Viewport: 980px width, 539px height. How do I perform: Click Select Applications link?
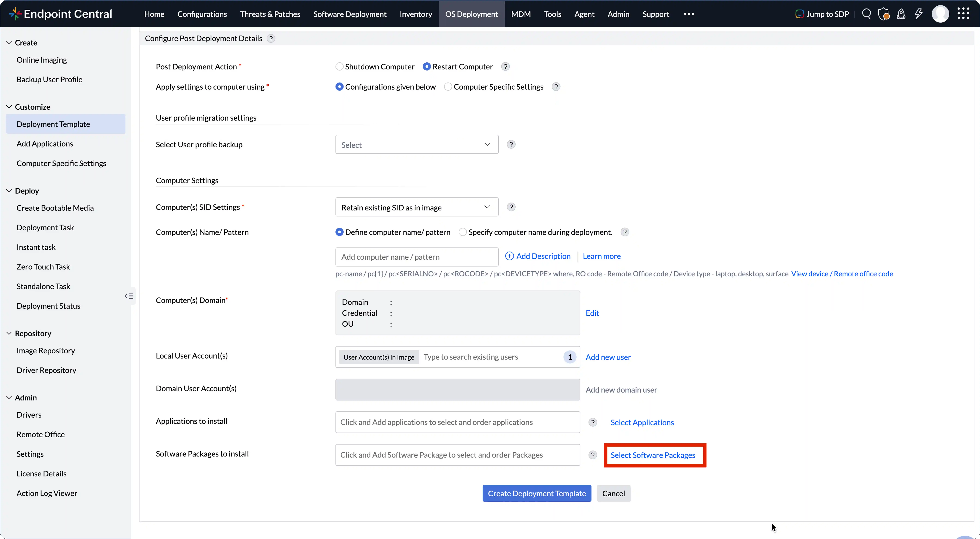tap(642, 422)
